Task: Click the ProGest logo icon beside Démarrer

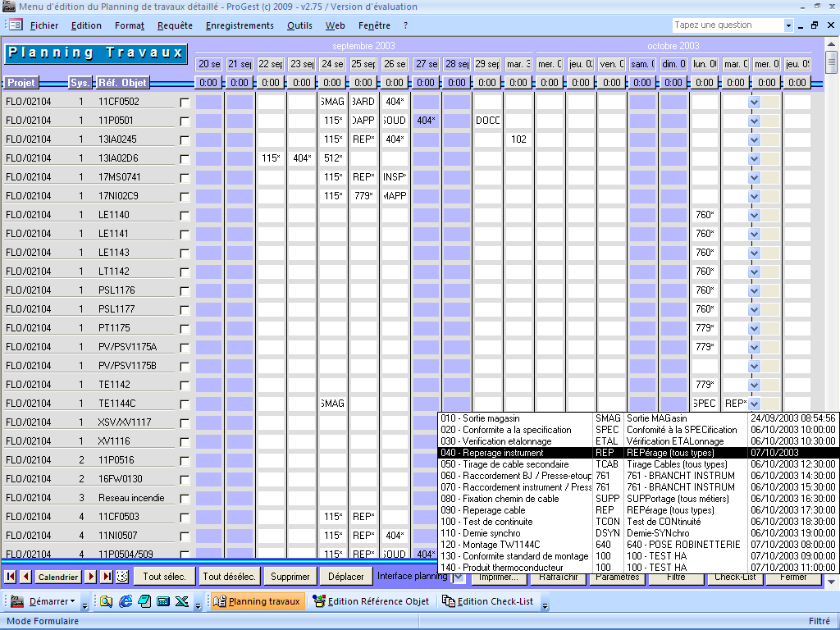Action: (x=17, y=601)
